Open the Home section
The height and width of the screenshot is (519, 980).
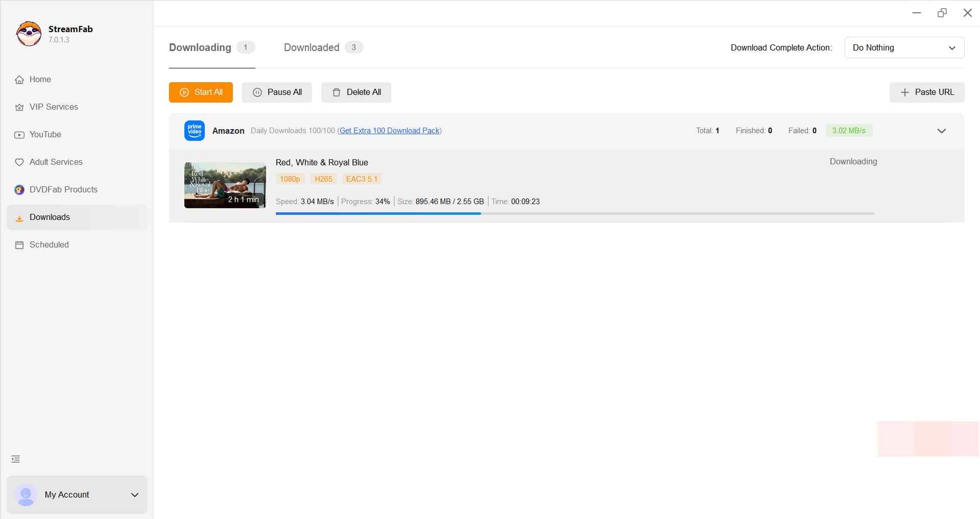(39, 79)
